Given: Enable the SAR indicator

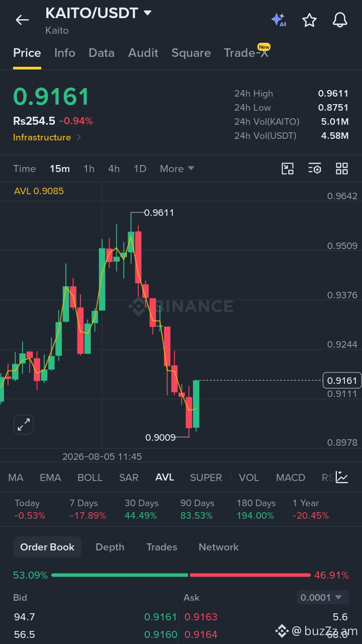Looking at the screenshot, I should point(129,477).
